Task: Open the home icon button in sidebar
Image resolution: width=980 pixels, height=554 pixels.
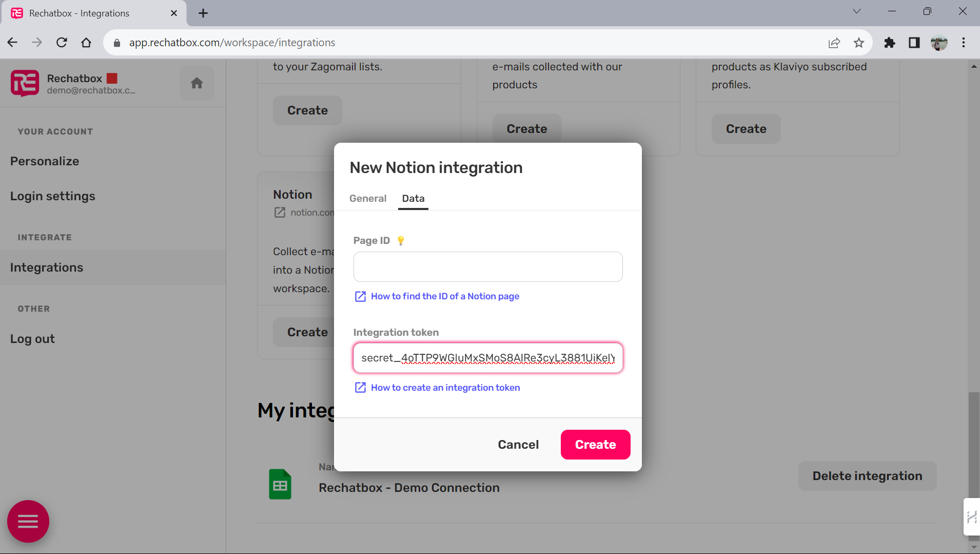Action: (197, 83)
